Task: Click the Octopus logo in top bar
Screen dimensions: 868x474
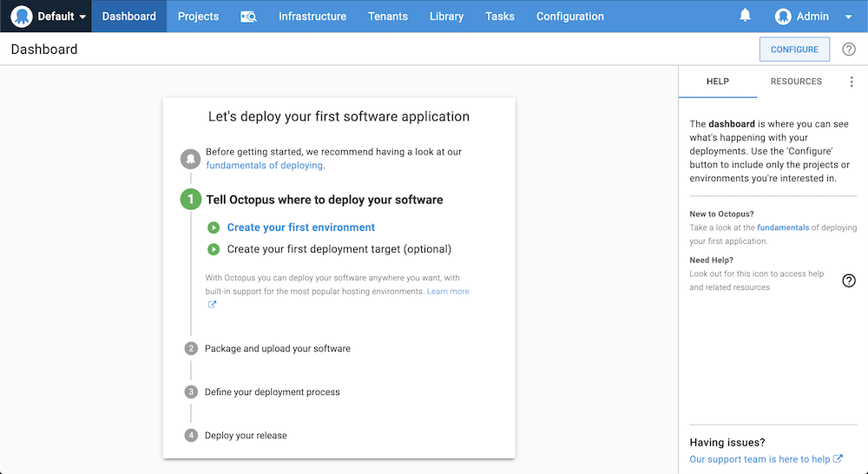Action: [x=21, y=16]
